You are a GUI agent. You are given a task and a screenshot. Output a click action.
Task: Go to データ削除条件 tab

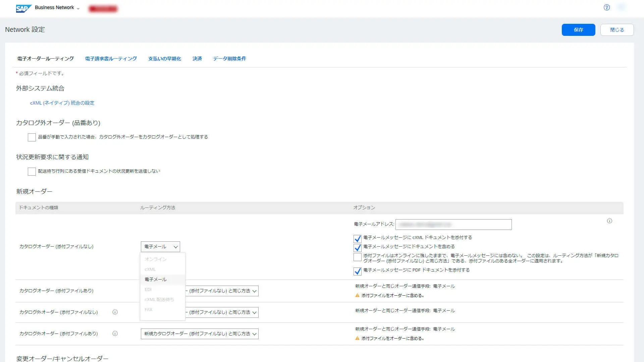coord(229,59)
